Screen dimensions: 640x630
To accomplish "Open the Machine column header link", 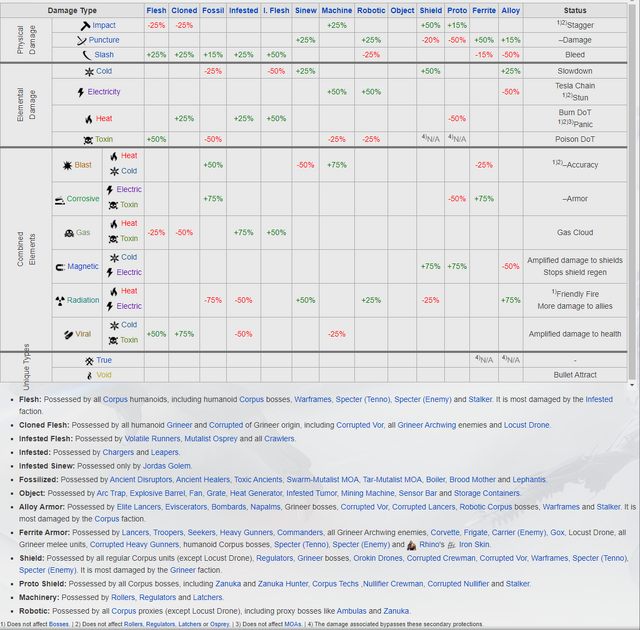I will (337, 11).
